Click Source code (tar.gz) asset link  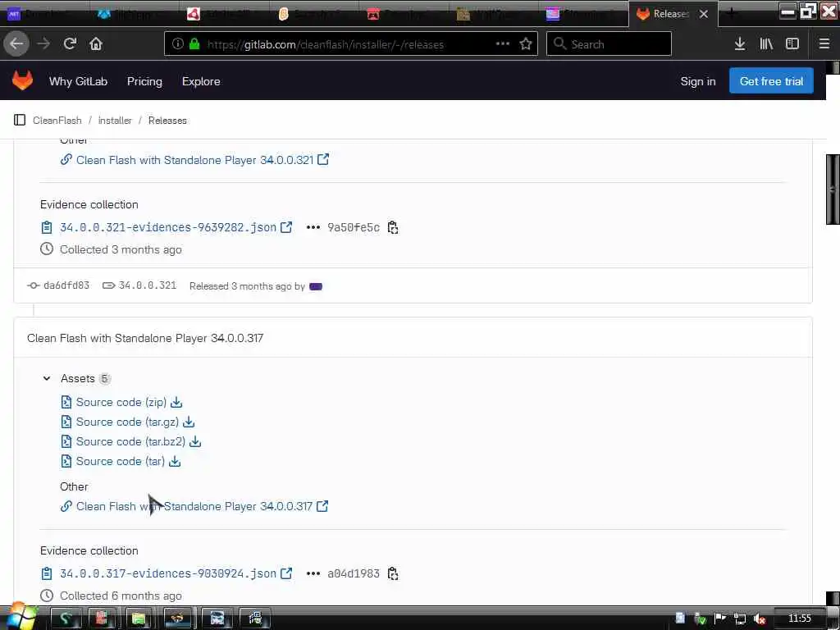click(x=127, y=422)
